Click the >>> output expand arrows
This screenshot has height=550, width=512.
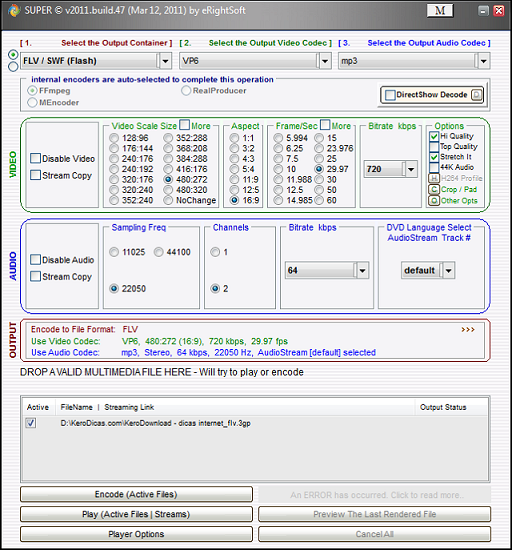[x=468, y=330]
